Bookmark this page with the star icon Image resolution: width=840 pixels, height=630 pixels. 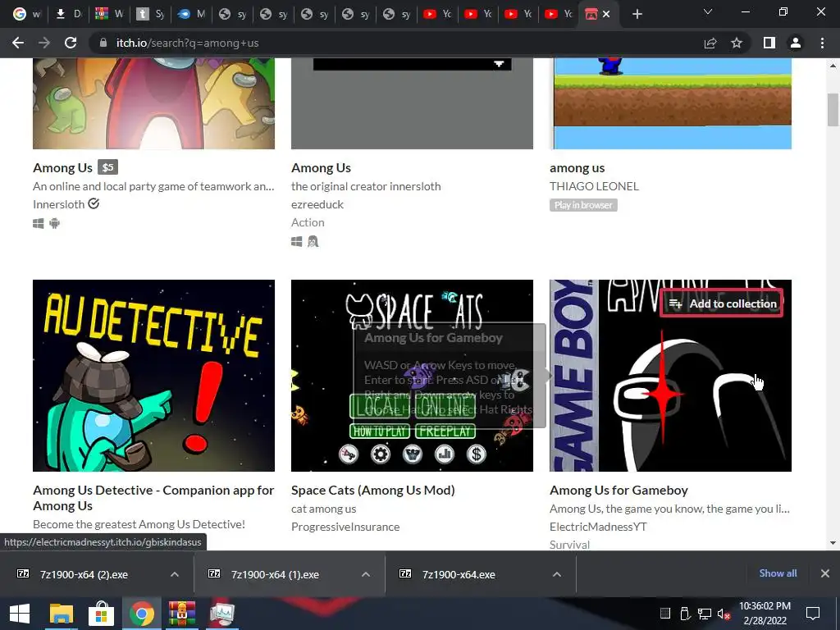pyautogui.click(x=737, y=43)
